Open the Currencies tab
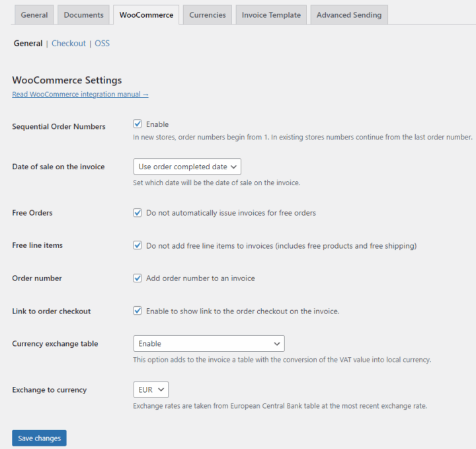 (207, 15)
